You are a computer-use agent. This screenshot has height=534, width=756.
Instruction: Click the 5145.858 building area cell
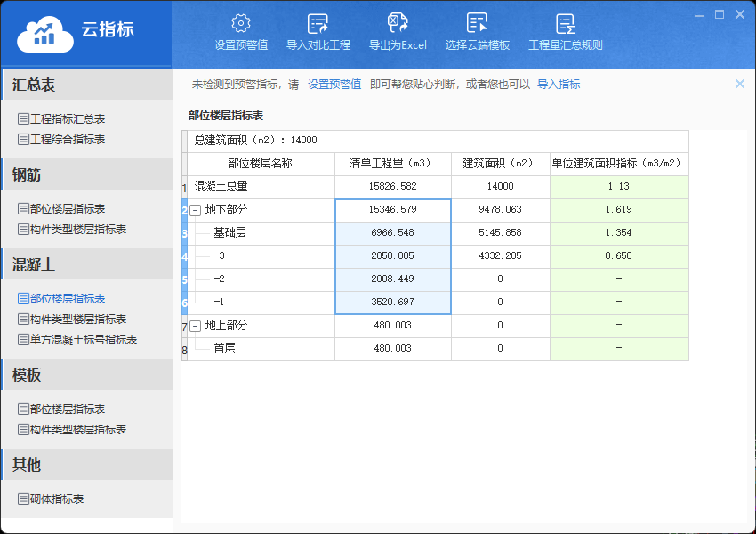coord(501,233)
